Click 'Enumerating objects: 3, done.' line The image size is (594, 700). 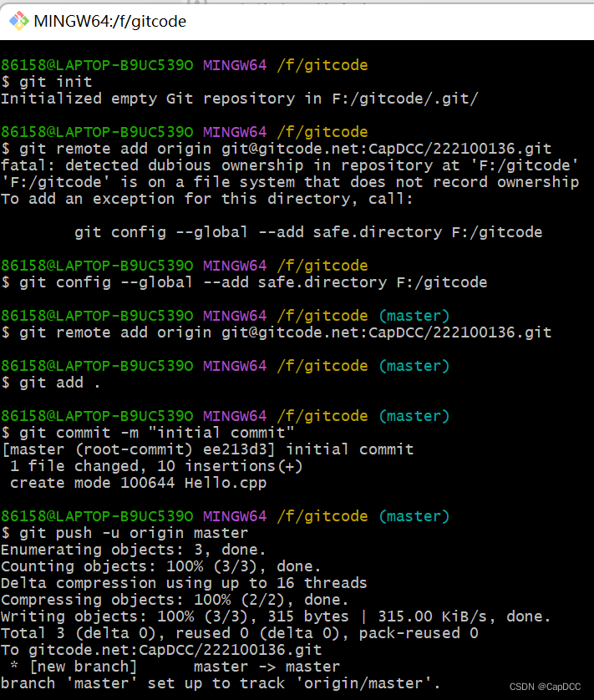(134, 550)
